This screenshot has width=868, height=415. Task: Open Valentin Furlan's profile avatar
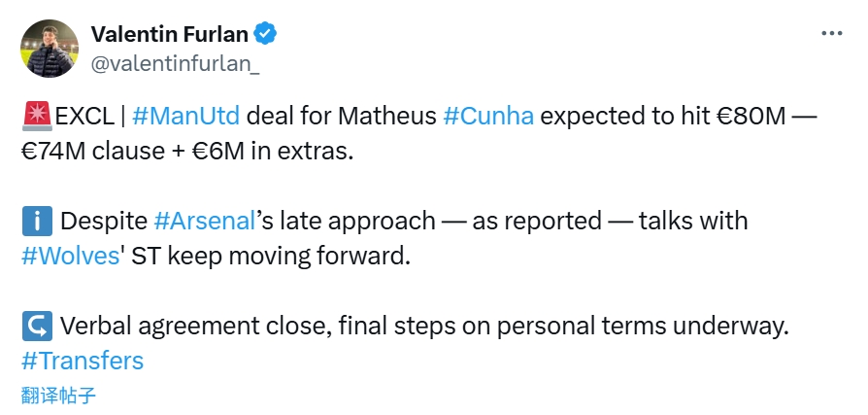click(49, 49)
